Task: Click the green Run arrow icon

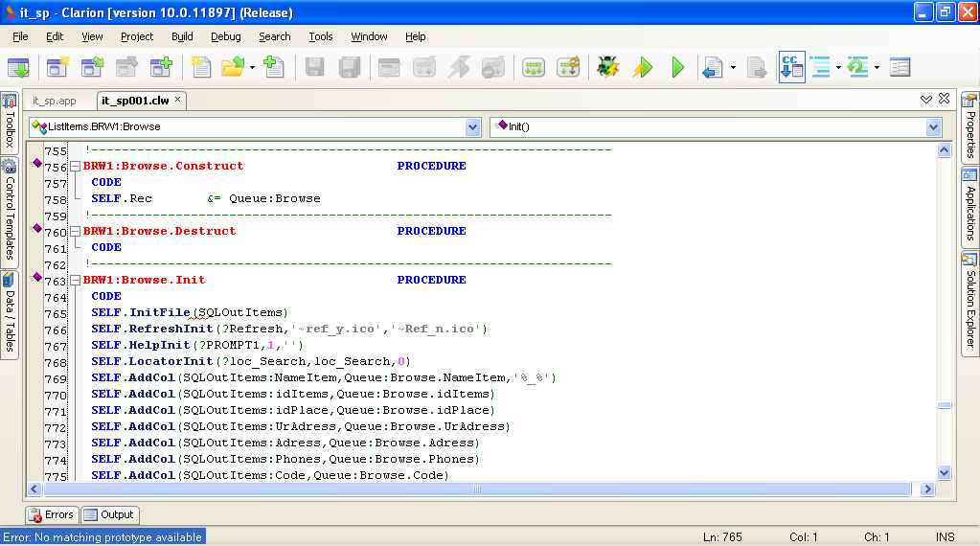Action: coord(678,67)
